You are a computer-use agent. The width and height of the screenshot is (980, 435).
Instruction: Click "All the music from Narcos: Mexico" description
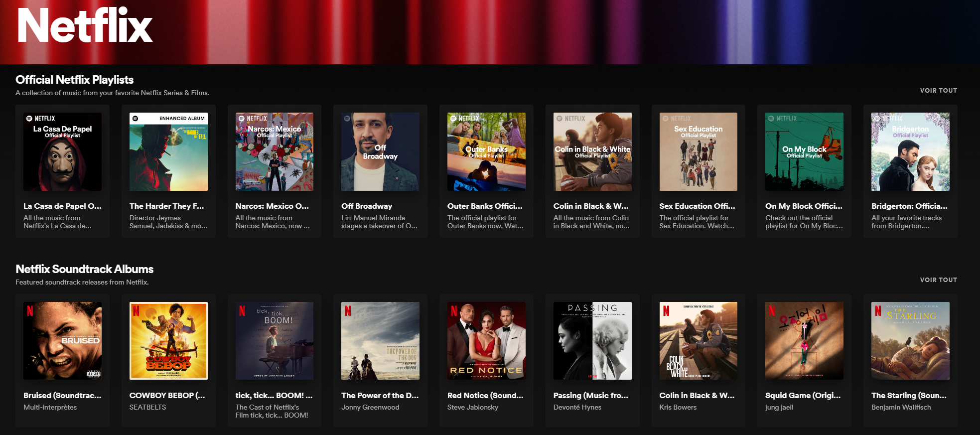(273, 222)
